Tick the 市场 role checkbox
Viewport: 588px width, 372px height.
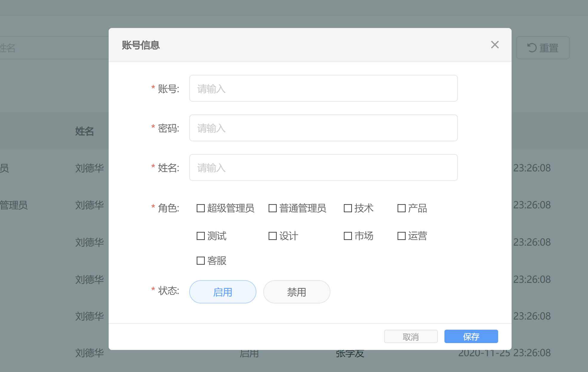point(348,236)
